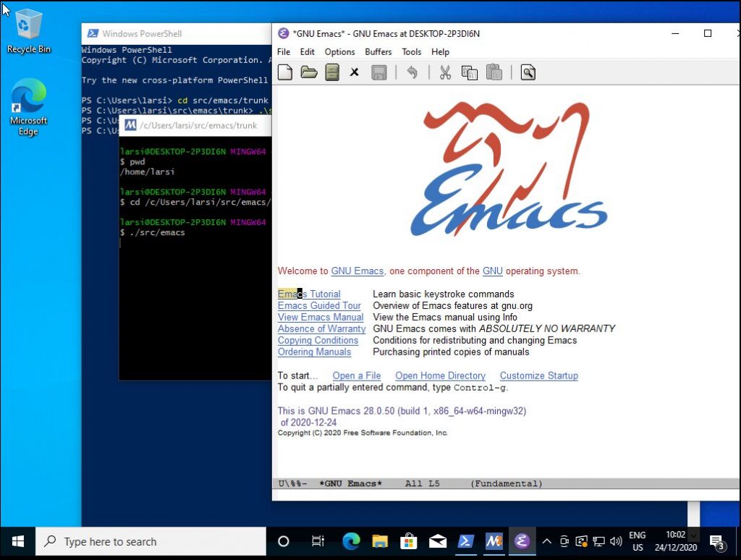Close the current buffer with the X toolbar icon
The image size is (741, 560).
(x=354, y=72)
